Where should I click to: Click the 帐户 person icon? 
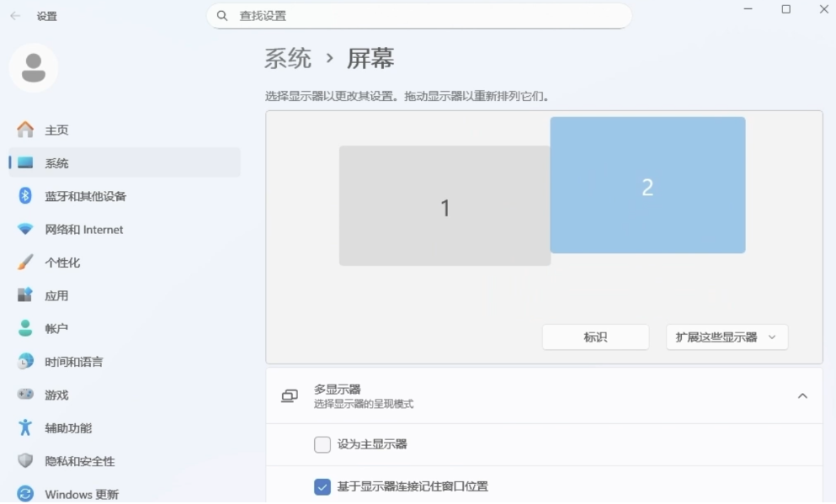tap(25, 328)
